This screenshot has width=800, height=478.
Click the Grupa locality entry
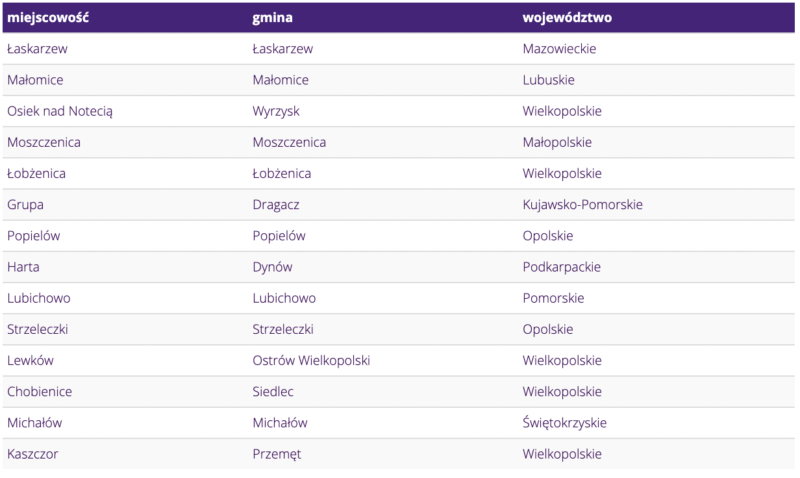coord(25,205)
